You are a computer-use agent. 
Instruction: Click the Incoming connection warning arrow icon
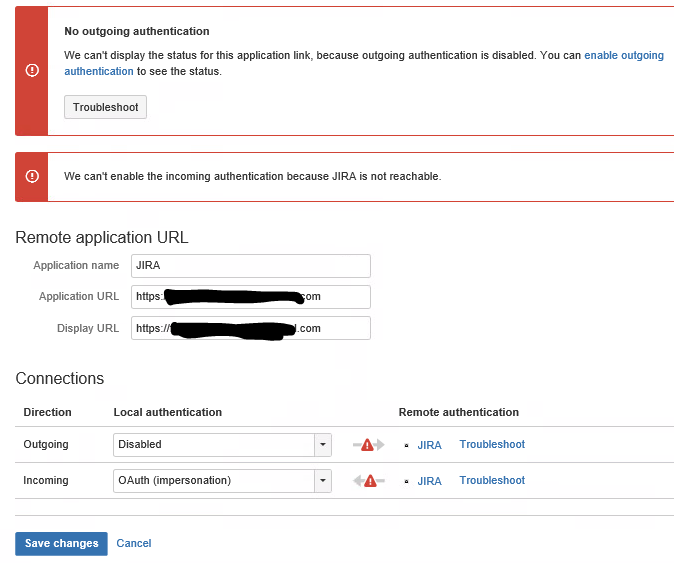pos(368,481)
